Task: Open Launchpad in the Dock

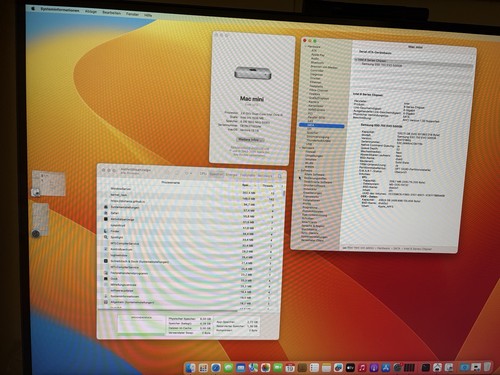Action: coord(203,368)
